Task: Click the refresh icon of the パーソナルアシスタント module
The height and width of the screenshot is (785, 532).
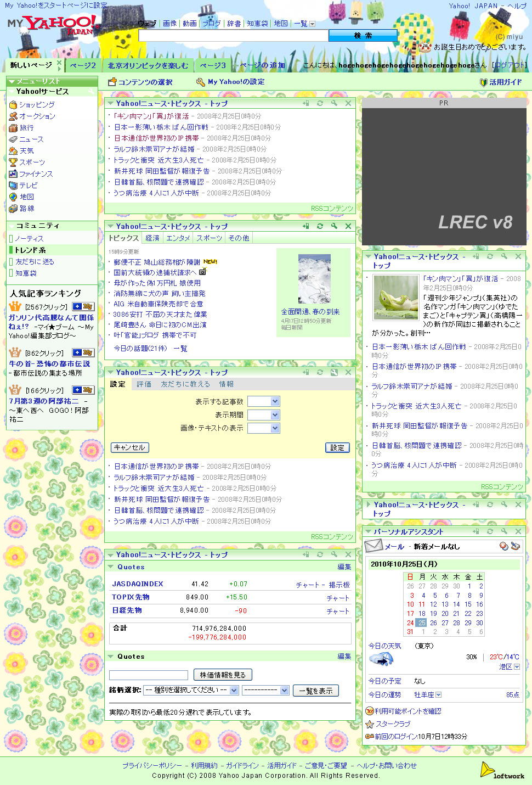Action: [x=490, y=531]
